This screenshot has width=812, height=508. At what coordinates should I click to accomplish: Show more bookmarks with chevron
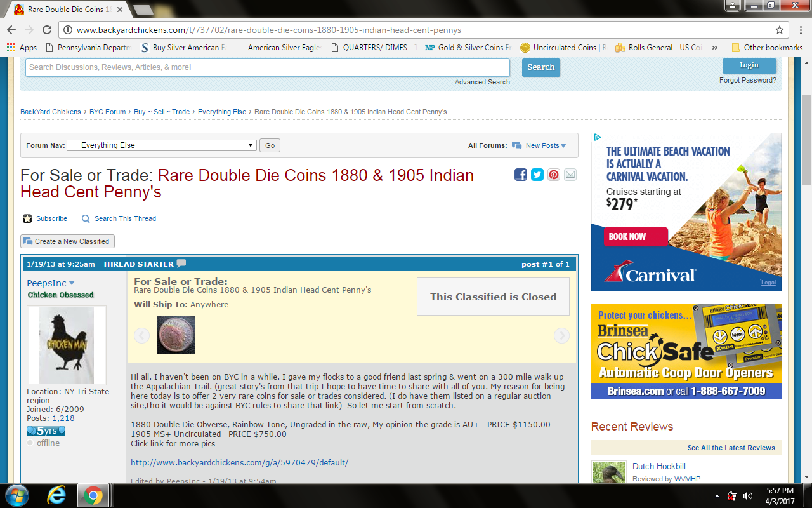click(715, 48)
